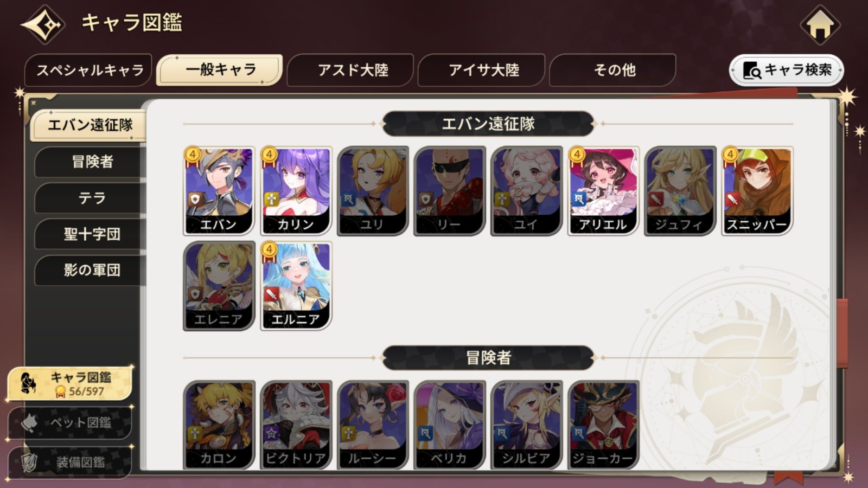The width and height of the screenshot is (868, 488).
Task: Tap the ジョーカー character card
Action: [603, 425]
